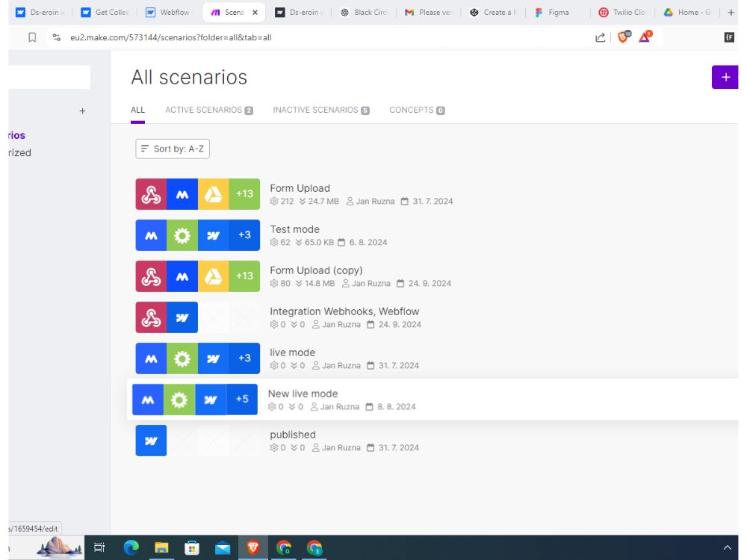Click the green gear icon in live mode row
Viewport: 747px width, 560px height.
pyautogui.click(x=182, y=358)
